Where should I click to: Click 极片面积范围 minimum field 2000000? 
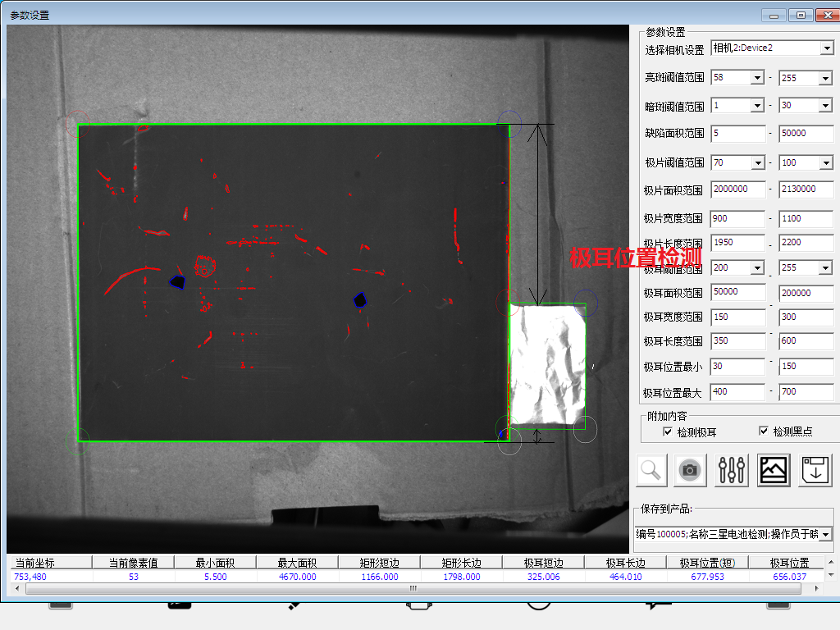pos(738,189)
